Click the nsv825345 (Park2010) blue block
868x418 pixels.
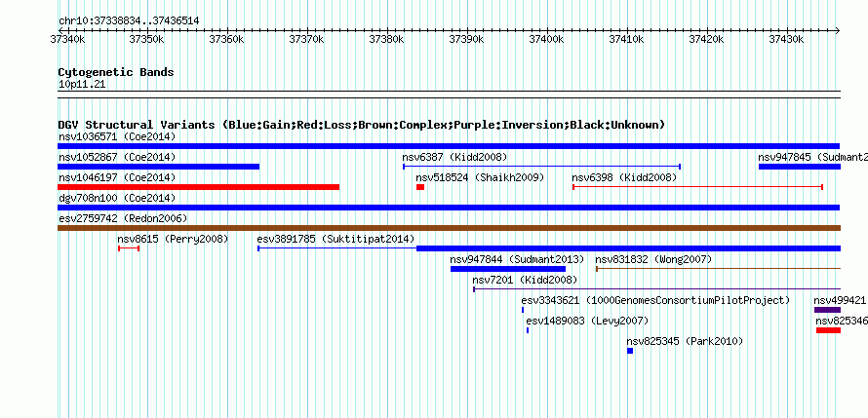(x=630, y=351)
